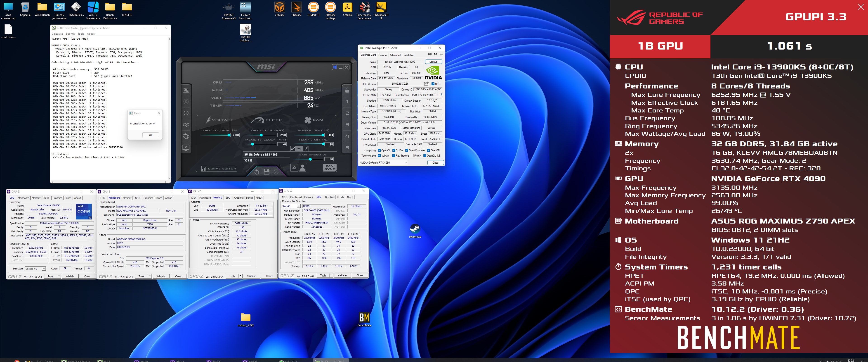Screen dimensions: 868x362
Task: Adjust Afterburner Fan Speed slider
Action: 310,159
